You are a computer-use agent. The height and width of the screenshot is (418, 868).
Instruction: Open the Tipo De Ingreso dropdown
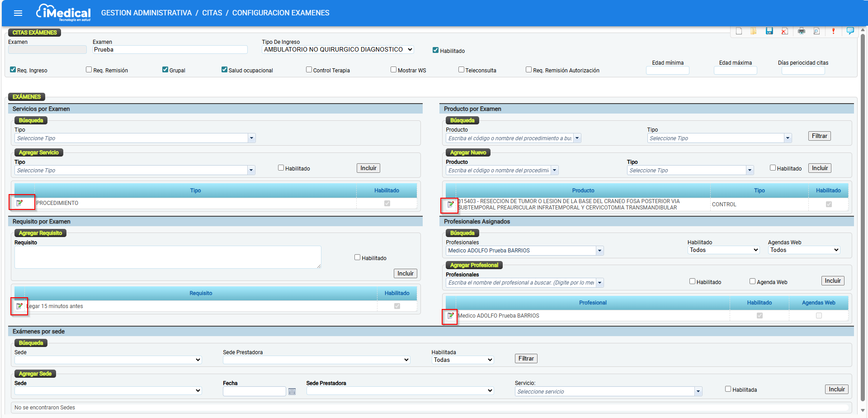[x=338, y=50]
